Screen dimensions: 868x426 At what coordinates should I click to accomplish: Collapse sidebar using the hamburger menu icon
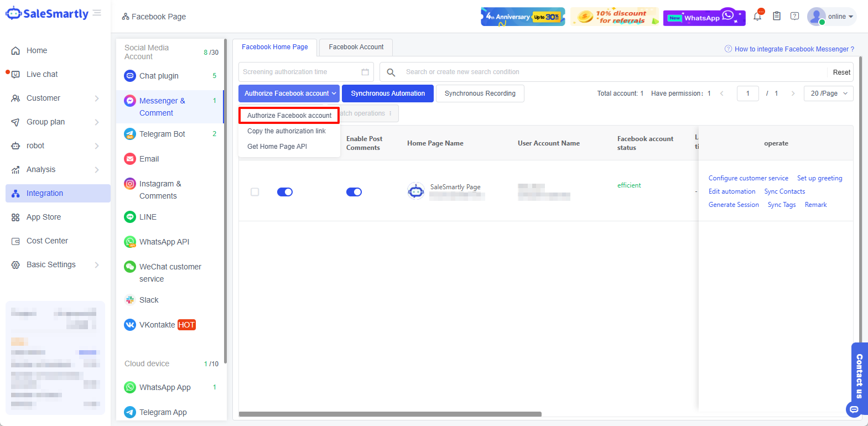97,13
